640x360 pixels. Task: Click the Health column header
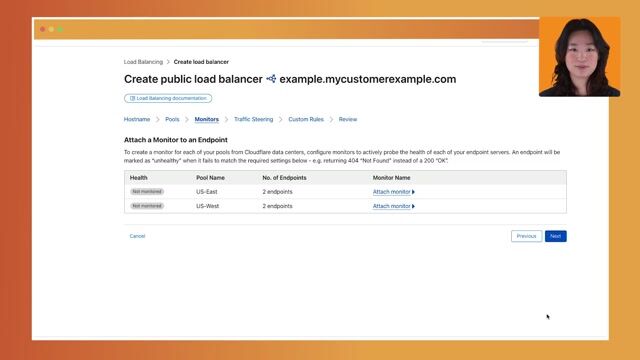138,178
